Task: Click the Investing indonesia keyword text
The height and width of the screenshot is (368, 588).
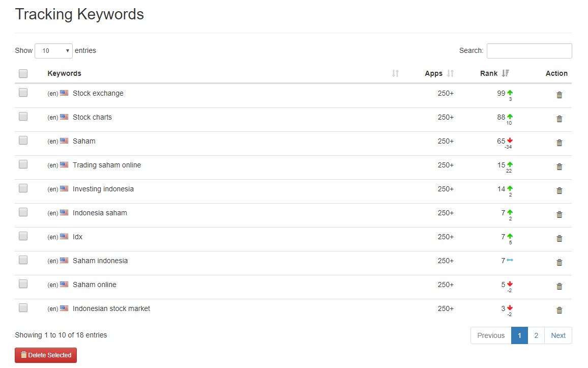Action: pyautogui.click(x=103, y=189)
